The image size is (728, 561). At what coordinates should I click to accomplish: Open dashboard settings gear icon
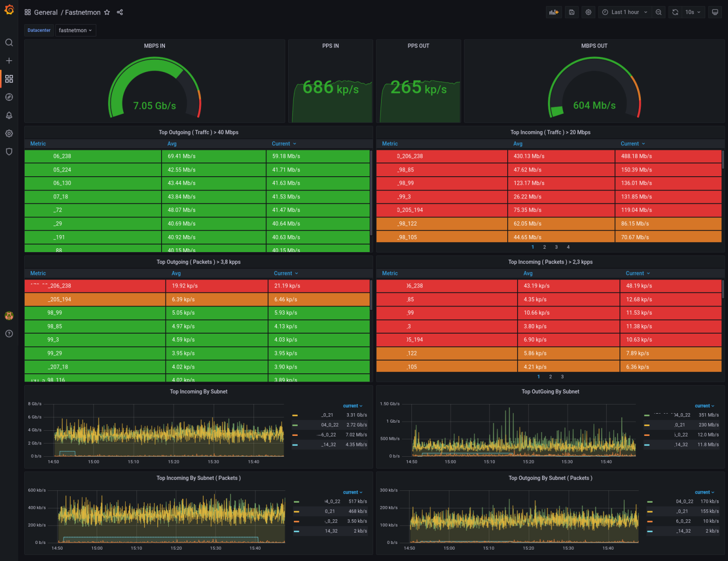click(x=588, y=12)
